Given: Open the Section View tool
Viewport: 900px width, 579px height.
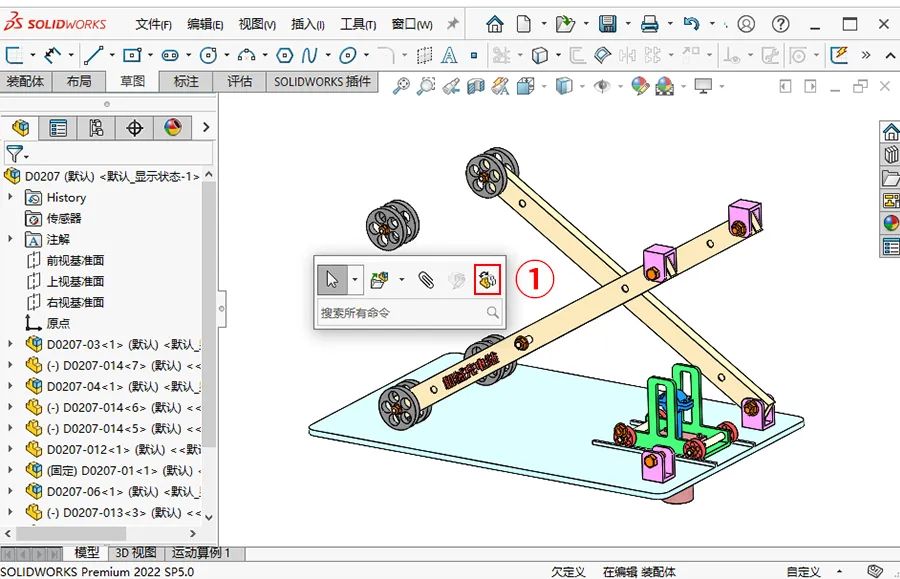Looking at the screenshot, I should click(x=476, y=86).
